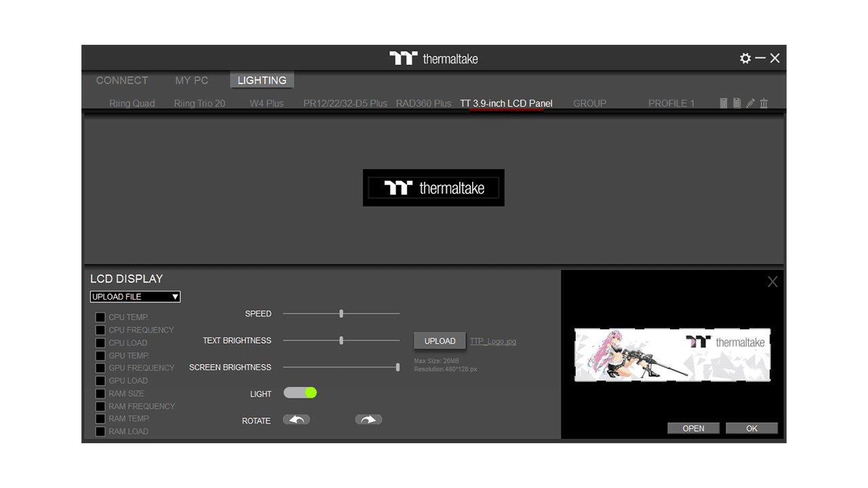
Task: Click the copy profile icon
Action: point(736,103)
